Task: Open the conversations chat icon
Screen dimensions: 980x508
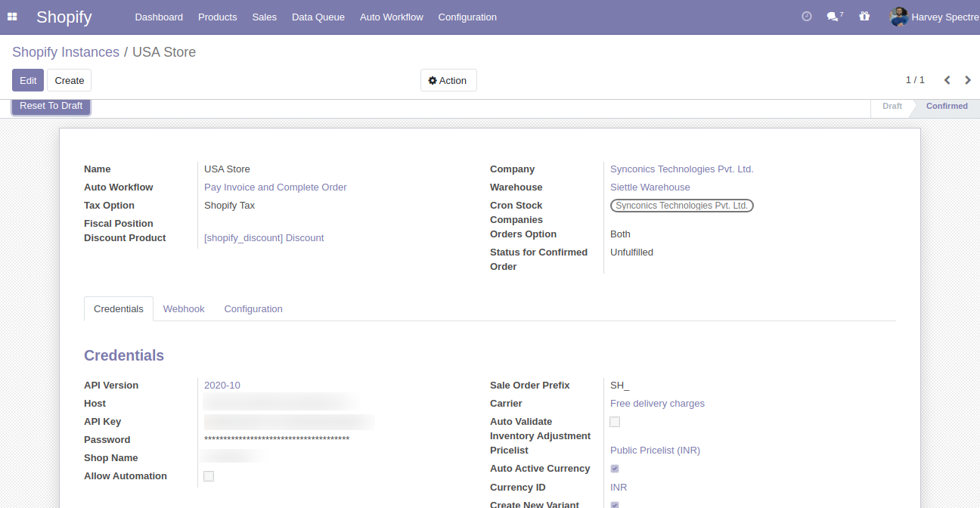Action: pyautogui.click(x=833, y=17)
